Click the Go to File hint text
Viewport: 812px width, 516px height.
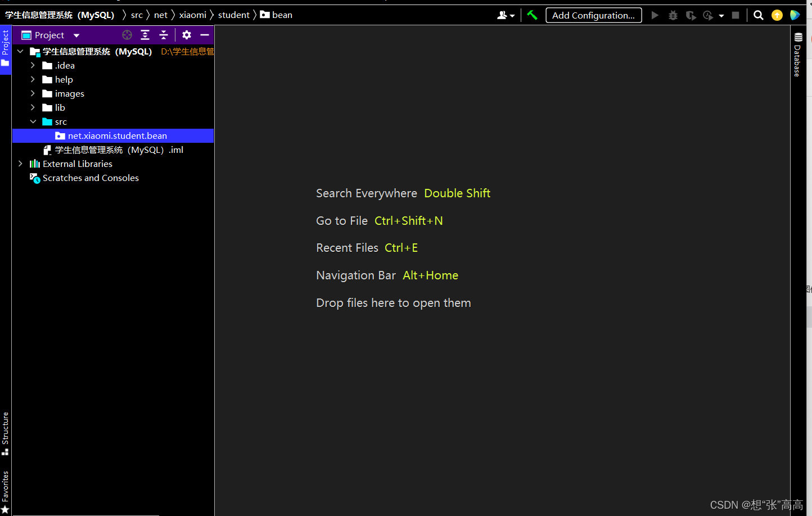click(x=342, y=221)
